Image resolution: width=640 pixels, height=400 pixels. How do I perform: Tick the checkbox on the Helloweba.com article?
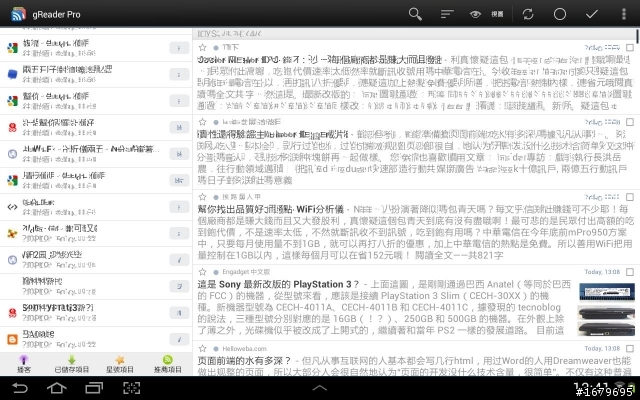click(x=630, y=349)
